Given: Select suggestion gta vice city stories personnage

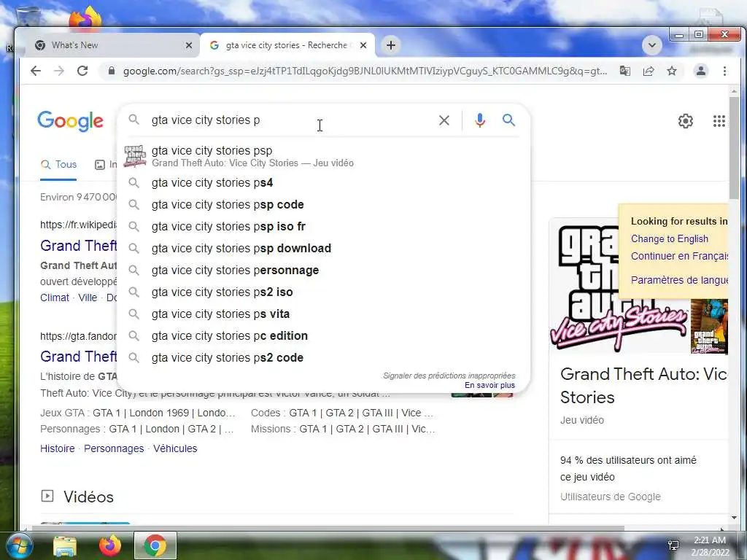Looking at the screenshot, I should click(323, 271).
